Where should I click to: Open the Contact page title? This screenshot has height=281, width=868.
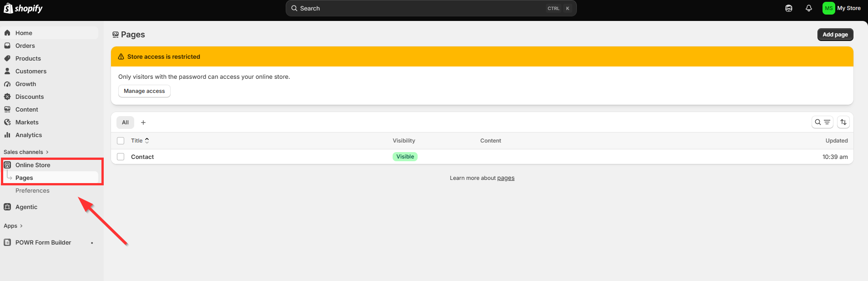pyautogui.click(x=142, y=157)
